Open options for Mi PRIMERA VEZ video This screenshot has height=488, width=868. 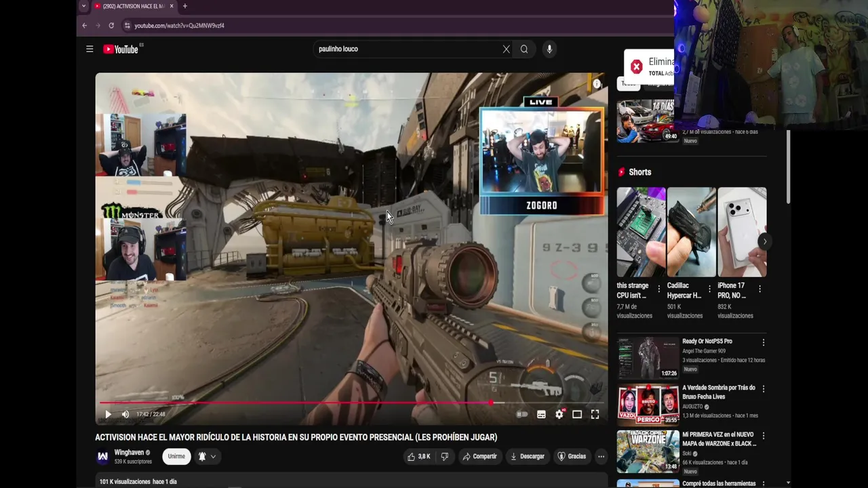(x=764, y=436)
